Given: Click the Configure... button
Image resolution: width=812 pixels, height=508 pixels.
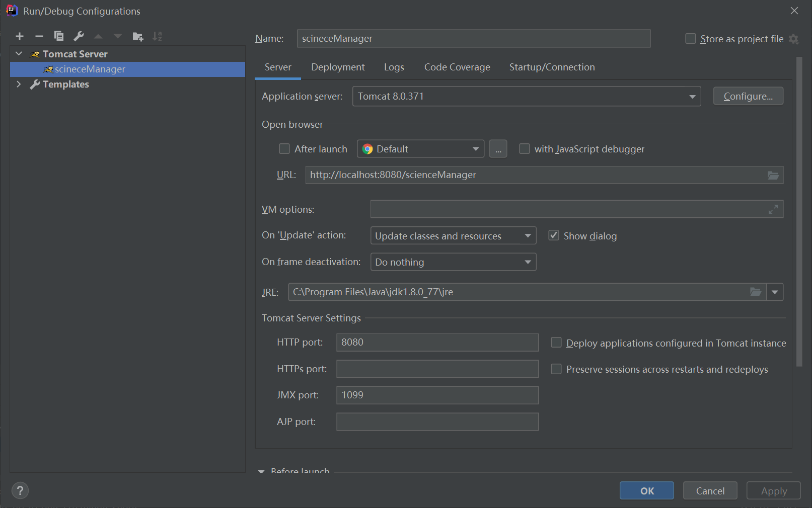Looking at the screenshot, I should tap(748, 96).
